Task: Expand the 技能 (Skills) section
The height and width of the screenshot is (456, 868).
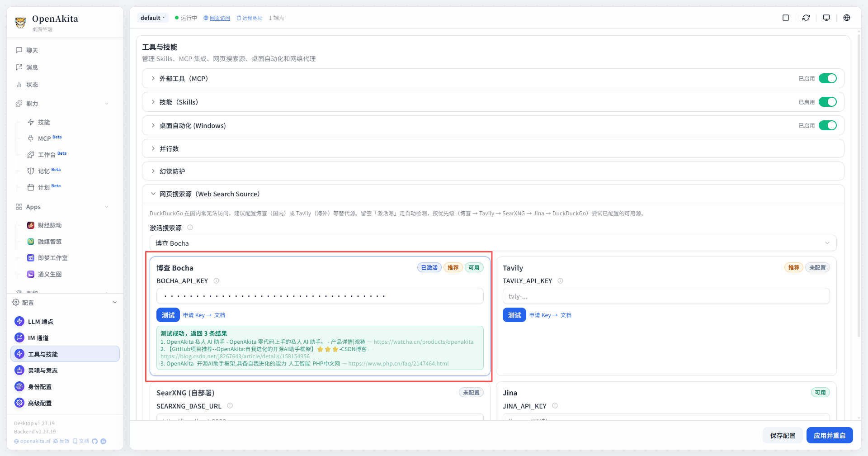Action: (493, 102)
